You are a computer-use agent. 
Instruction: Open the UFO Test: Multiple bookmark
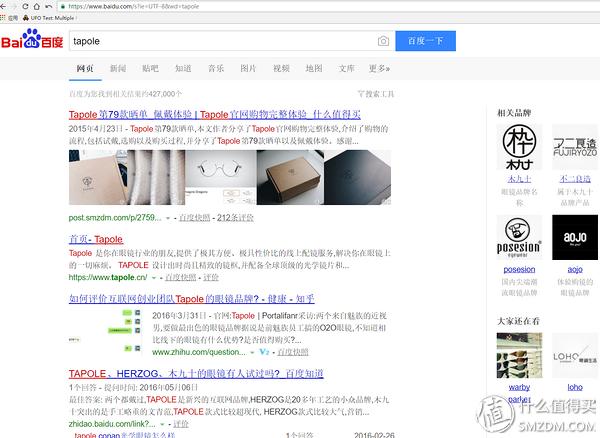pyautogui.click(x=49, y=18)
